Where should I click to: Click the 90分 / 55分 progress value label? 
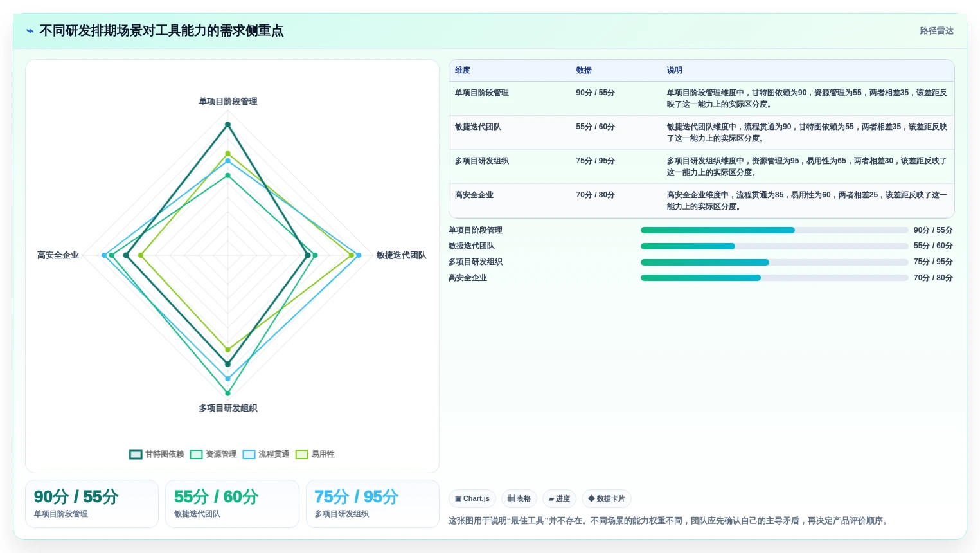(933, 230)
